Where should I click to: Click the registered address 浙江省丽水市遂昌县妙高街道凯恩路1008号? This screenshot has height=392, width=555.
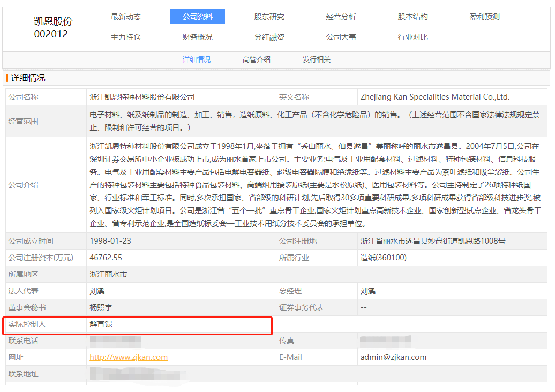[432, 241]
